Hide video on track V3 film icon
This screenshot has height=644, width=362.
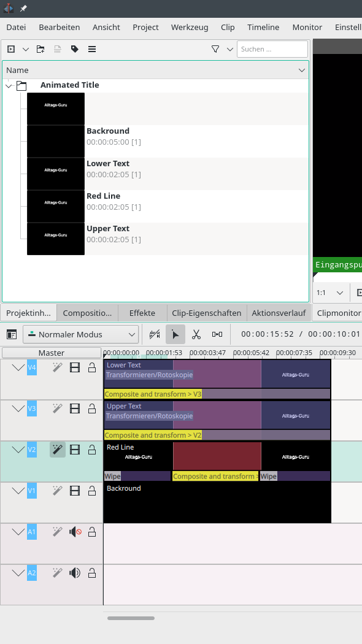pyautogui.click(x=75, y=408)
